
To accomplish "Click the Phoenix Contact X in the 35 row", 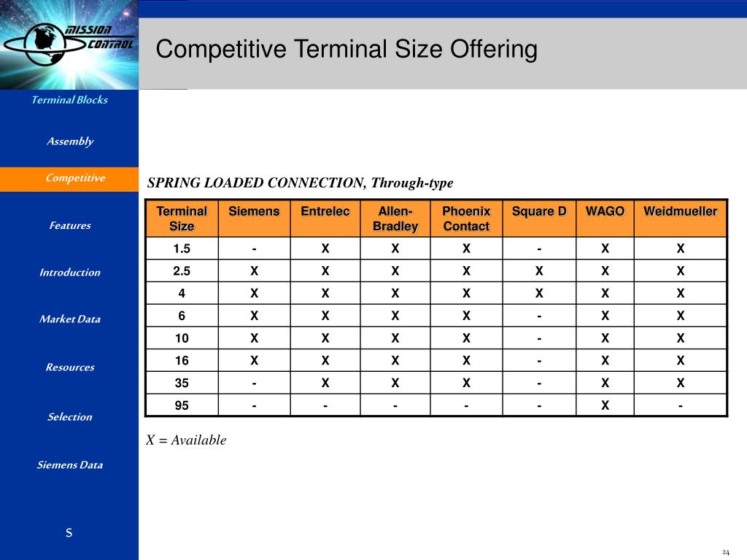I will pos(466,383).
